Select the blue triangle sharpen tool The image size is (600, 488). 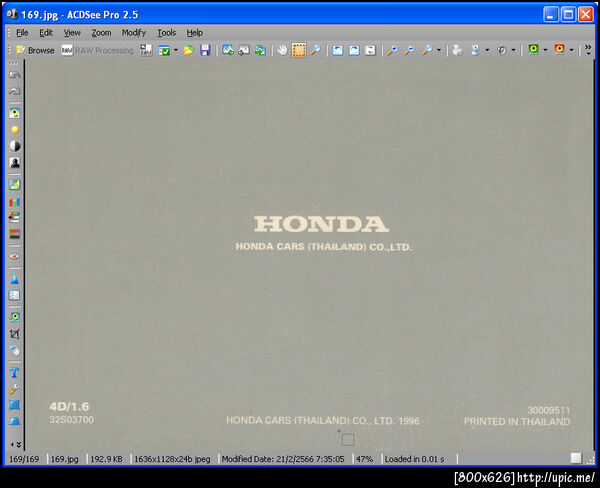tap(15, 279)
